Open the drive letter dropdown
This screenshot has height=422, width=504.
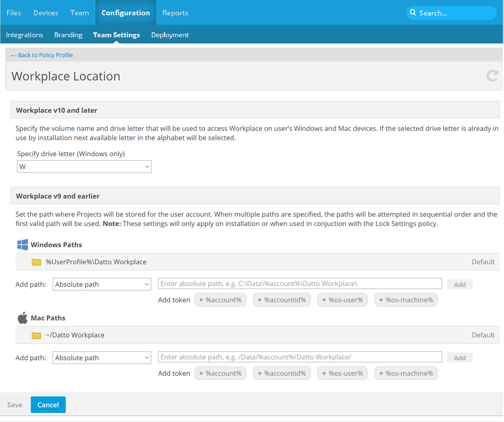click(x=84, y=167)
